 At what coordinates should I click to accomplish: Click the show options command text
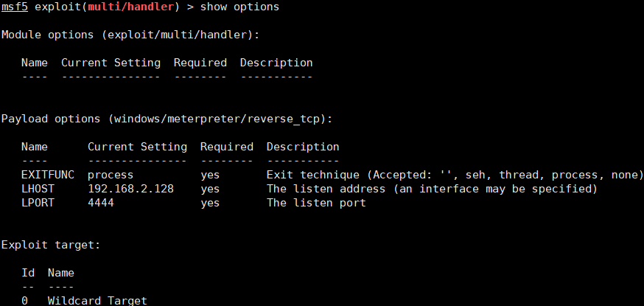tap(239, 7)
